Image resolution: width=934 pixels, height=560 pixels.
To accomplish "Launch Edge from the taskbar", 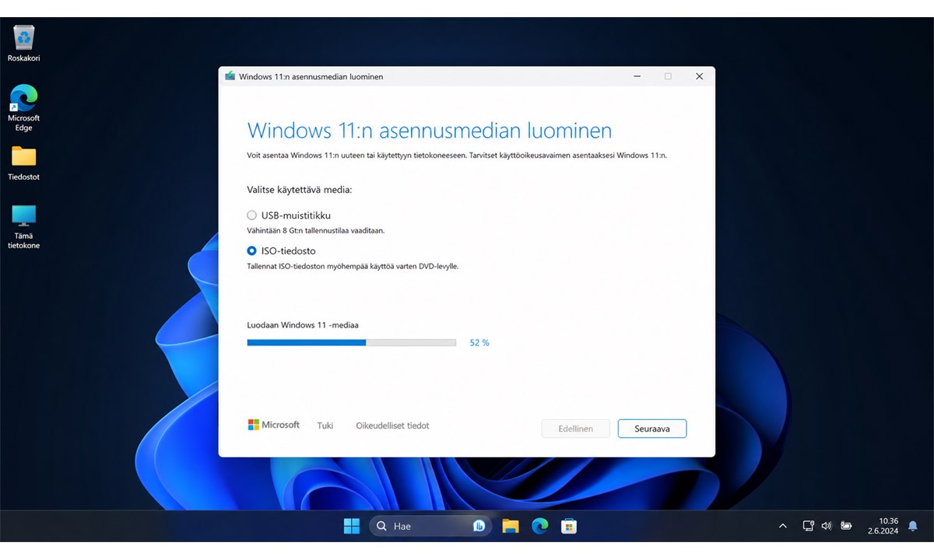I will point(540,526).
